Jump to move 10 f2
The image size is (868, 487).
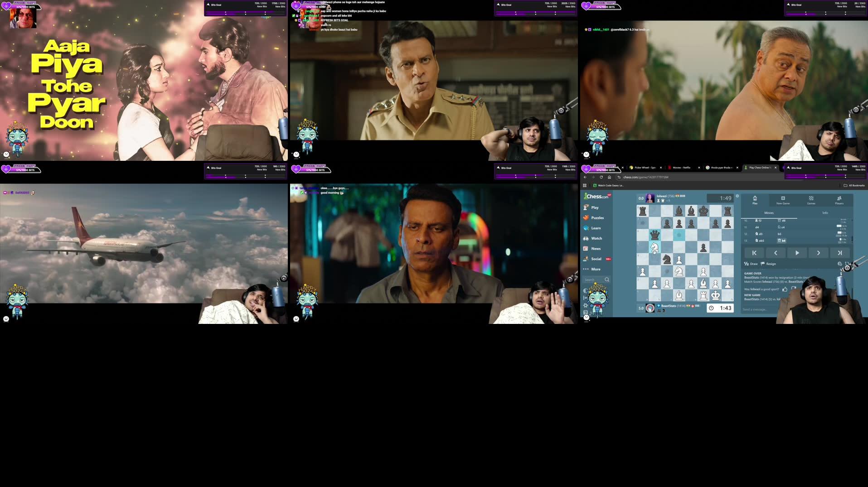click(758, 221)
